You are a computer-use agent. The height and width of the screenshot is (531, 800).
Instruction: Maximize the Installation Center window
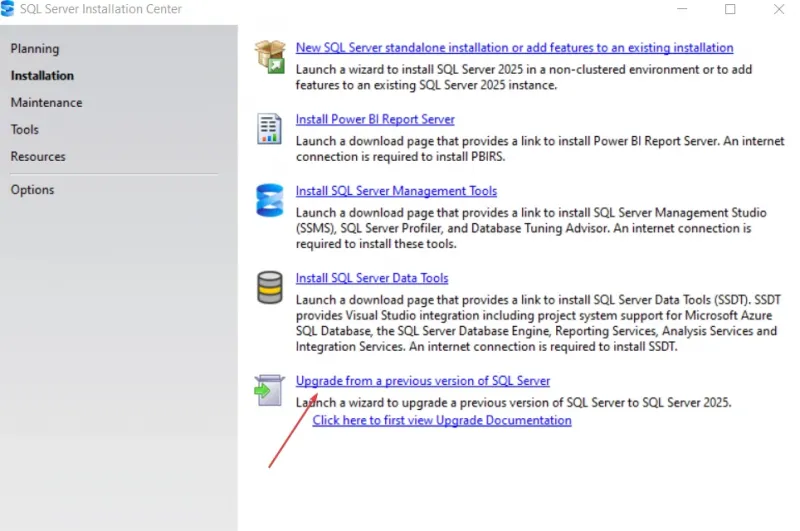(x=730, y=9)
